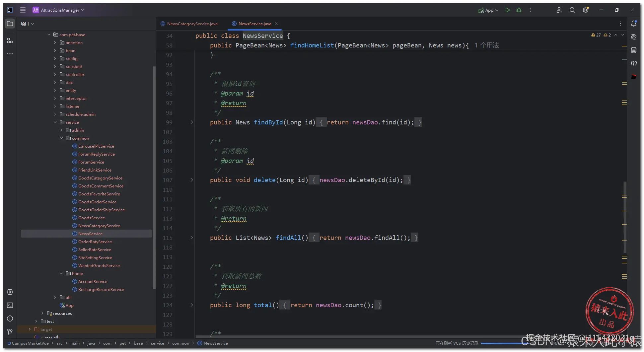Viewport: 644px width, 352px height.
Task: Unfold the findAll method body
Action: click(x=192, y=238)
